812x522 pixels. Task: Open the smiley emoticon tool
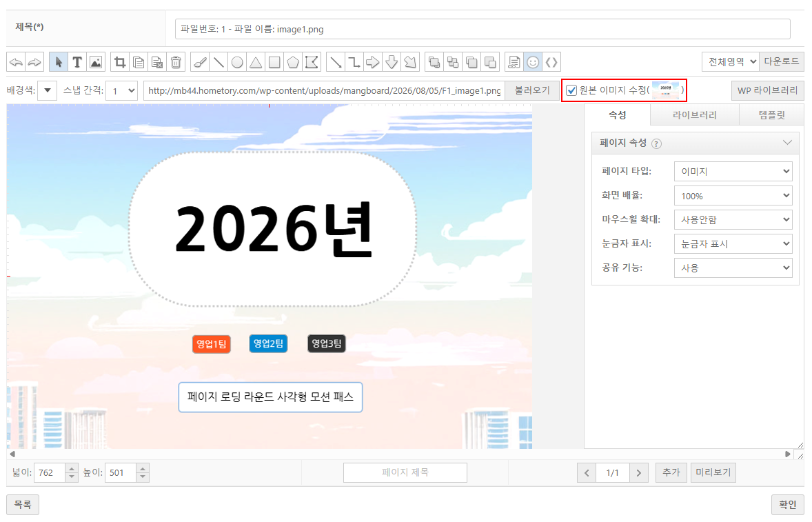point(533,62)
